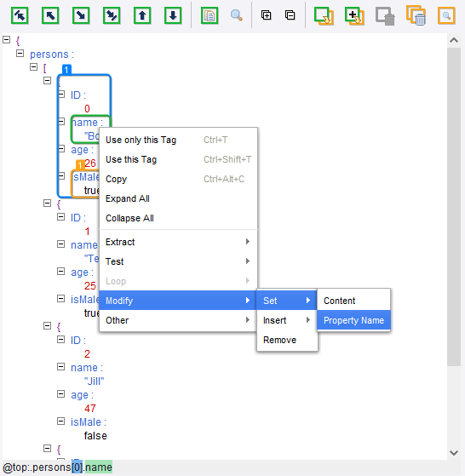The width and height of the screenshot is (465, 476).
Task: Click the green down arrow toolbar icon
Action: 173,15
